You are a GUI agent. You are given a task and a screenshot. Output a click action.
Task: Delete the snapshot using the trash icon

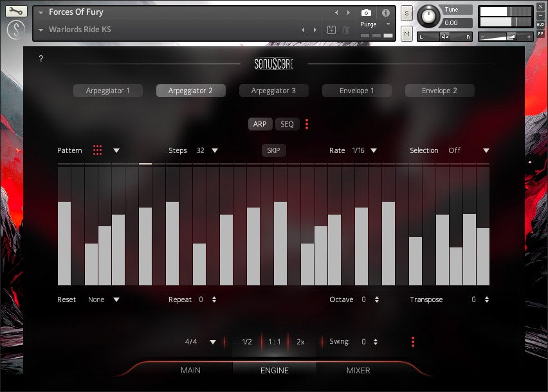[346, 30]
